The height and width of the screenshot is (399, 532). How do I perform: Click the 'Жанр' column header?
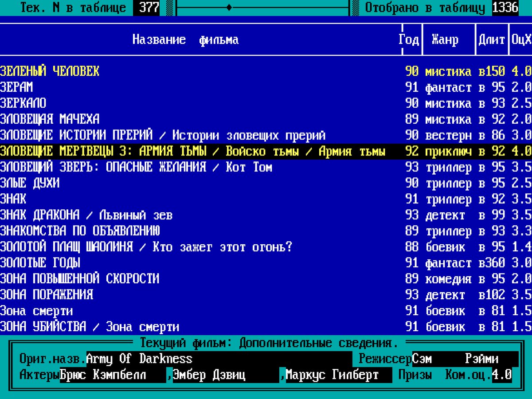point(445,39)
